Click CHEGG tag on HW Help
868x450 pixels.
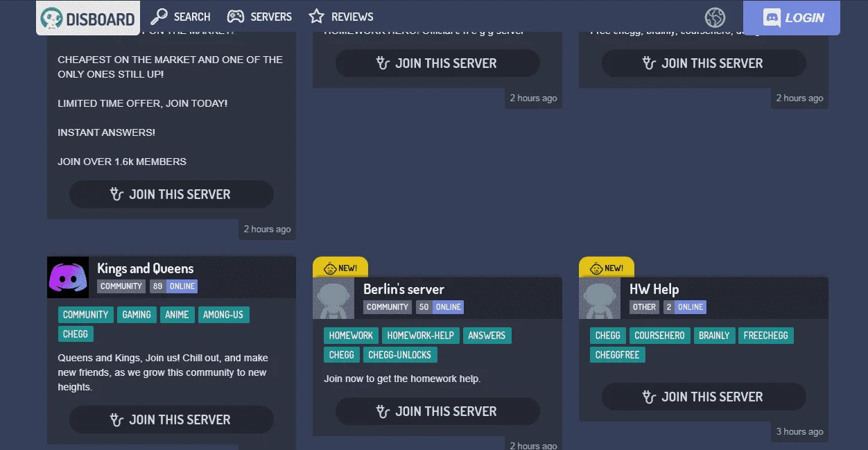click(x=608, y=336)
